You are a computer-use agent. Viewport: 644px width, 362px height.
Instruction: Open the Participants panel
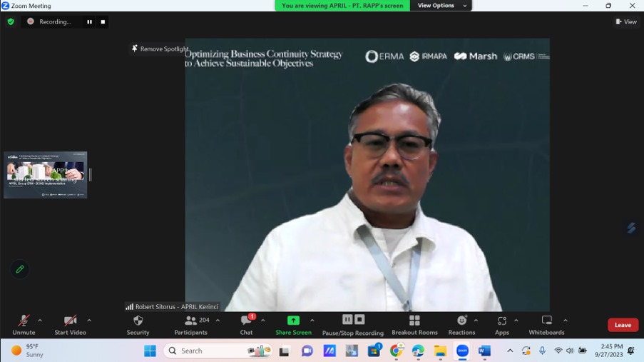(191, 325)
